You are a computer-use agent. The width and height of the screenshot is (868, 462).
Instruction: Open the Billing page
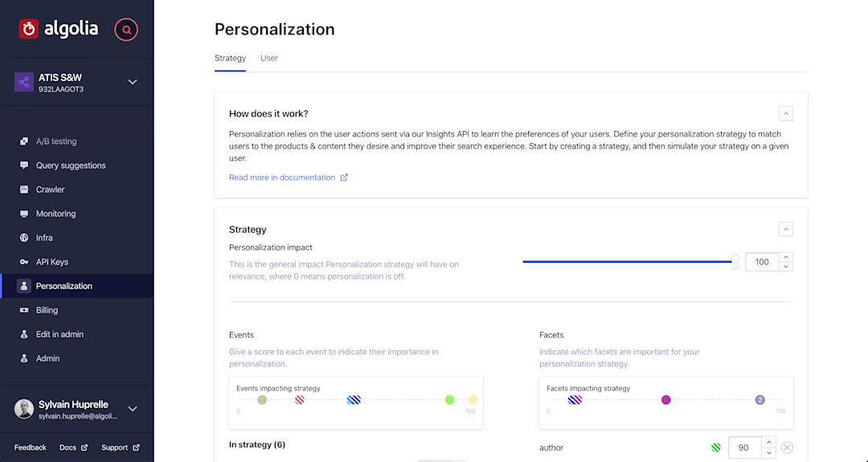47,310
